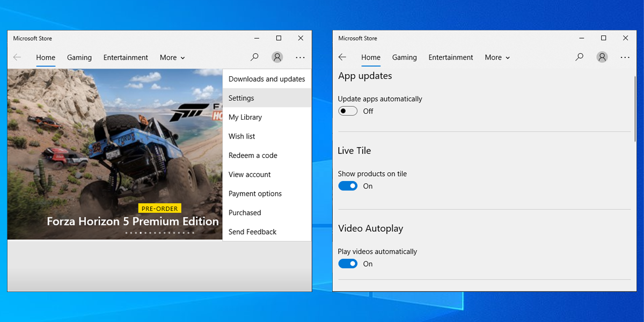Click the back arrow in Settings window
644x322 pixels.
point(342,57)
